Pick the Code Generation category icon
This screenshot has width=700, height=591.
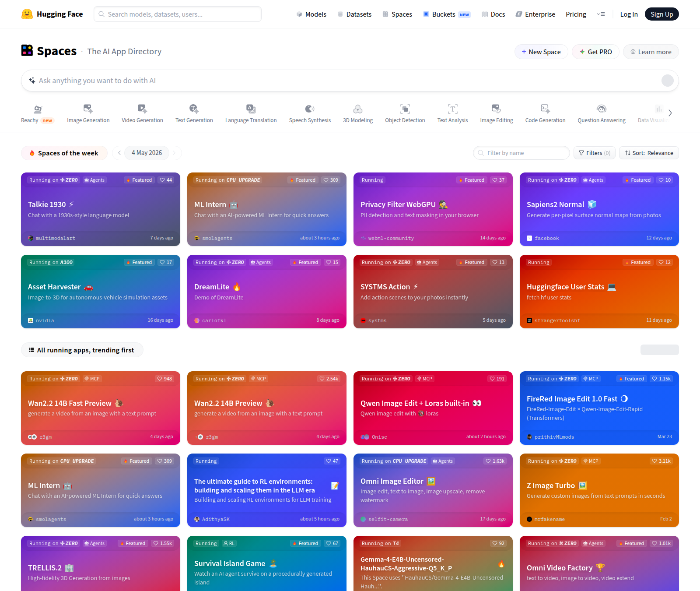coord(545,109)
